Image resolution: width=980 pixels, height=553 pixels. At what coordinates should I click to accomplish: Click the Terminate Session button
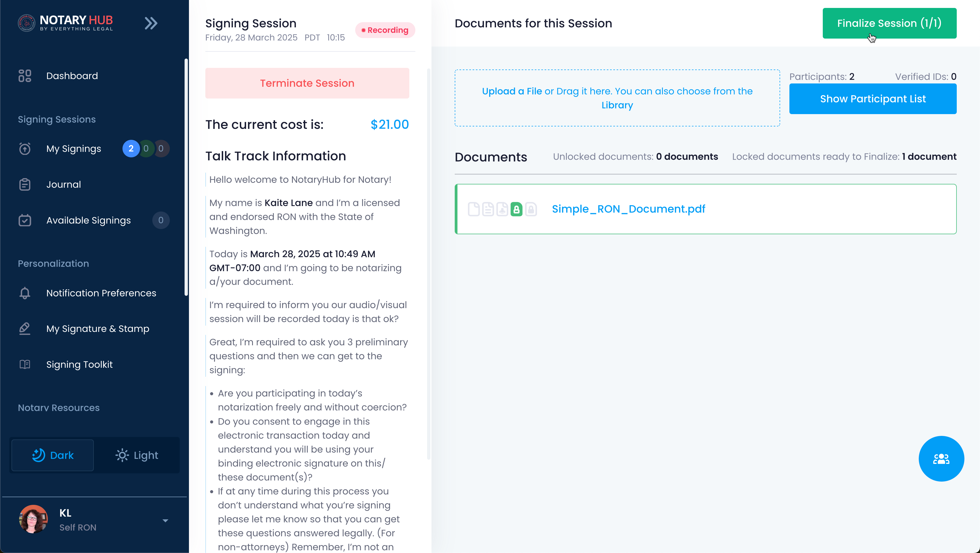point(307,83)
